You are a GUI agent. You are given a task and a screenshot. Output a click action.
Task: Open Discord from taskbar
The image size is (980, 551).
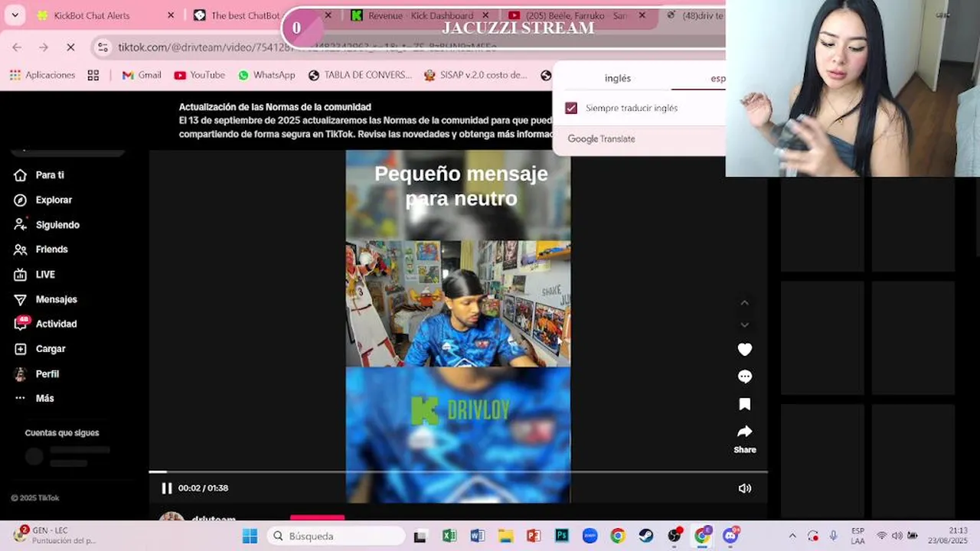coord(730,536)
